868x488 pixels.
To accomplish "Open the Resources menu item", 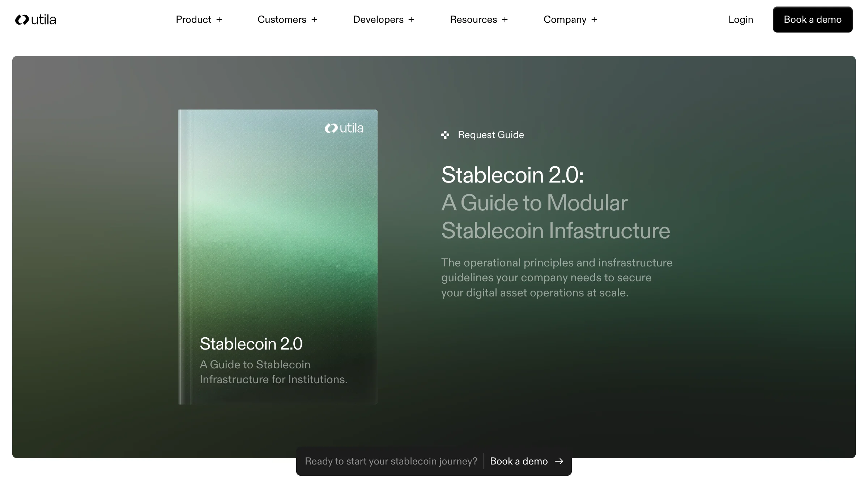I will tap(473, 20).
